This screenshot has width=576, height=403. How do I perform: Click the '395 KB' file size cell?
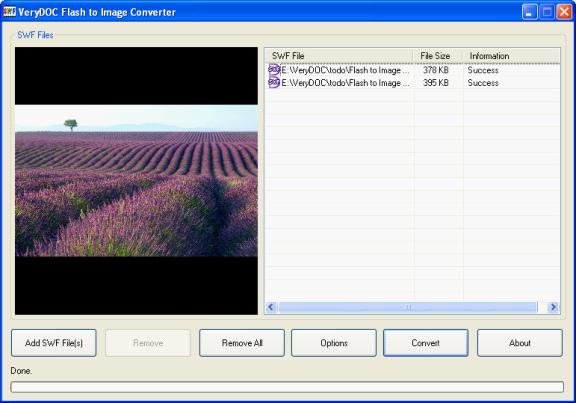coord(436,83)
